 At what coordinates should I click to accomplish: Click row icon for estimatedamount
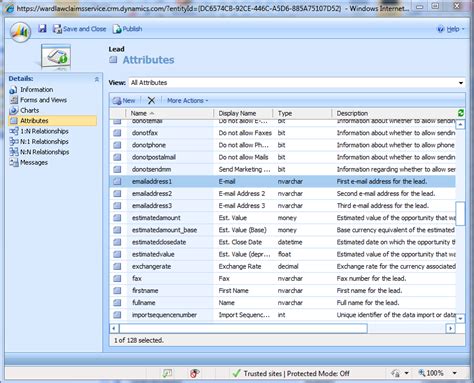117,218
